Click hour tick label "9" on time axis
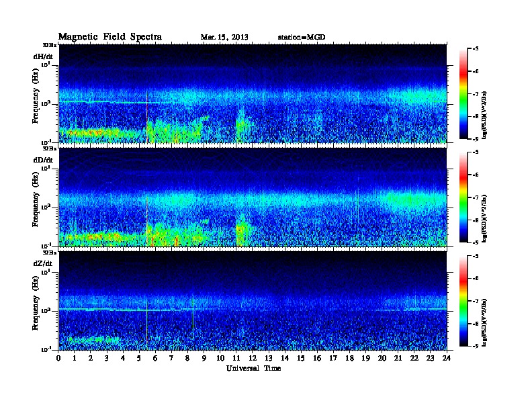The image size is (532, 411). pos(204,358)
